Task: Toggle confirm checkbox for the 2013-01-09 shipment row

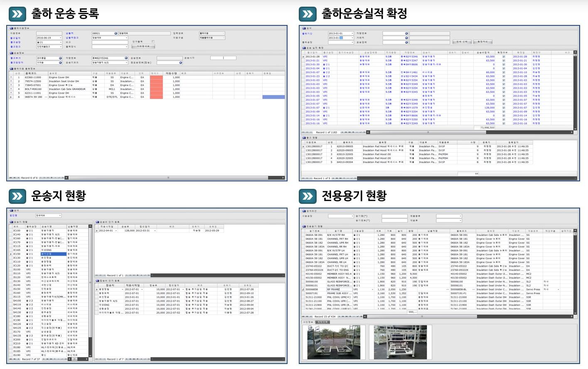Action: (x=504, y=111)
